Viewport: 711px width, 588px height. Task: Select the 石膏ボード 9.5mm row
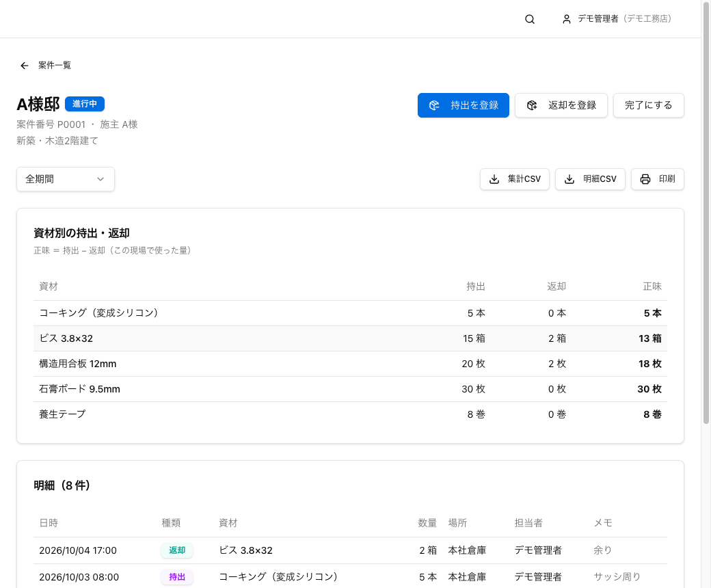click(x=350, y=390)
